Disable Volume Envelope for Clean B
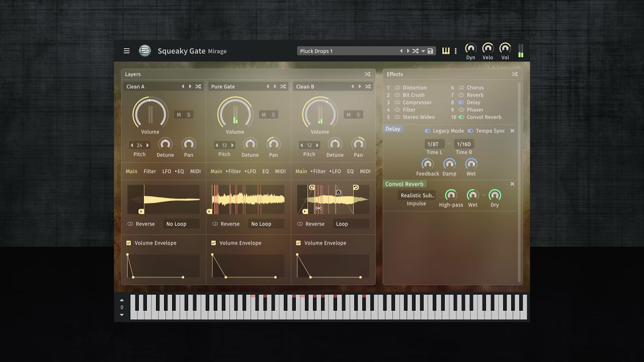644x362 pixels. point(298,243)
